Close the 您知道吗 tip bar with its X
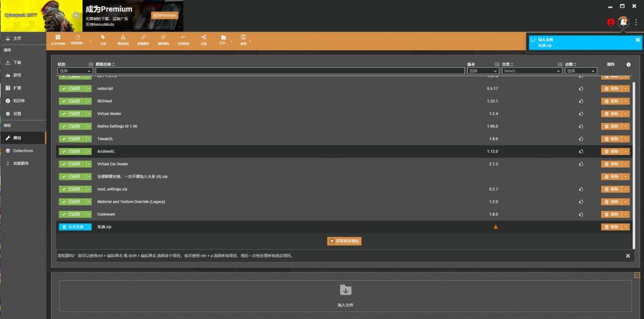 (x=628, y=256)
